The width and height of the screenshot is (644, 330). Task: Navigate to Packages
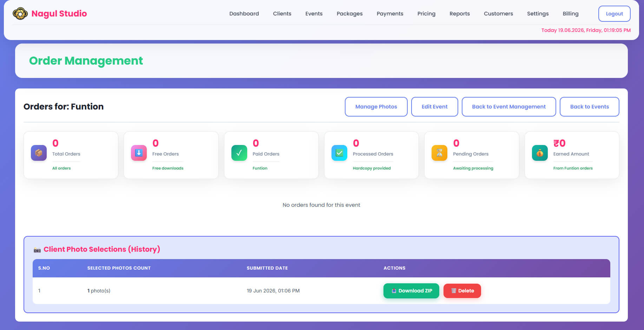[x=349, y=14]
